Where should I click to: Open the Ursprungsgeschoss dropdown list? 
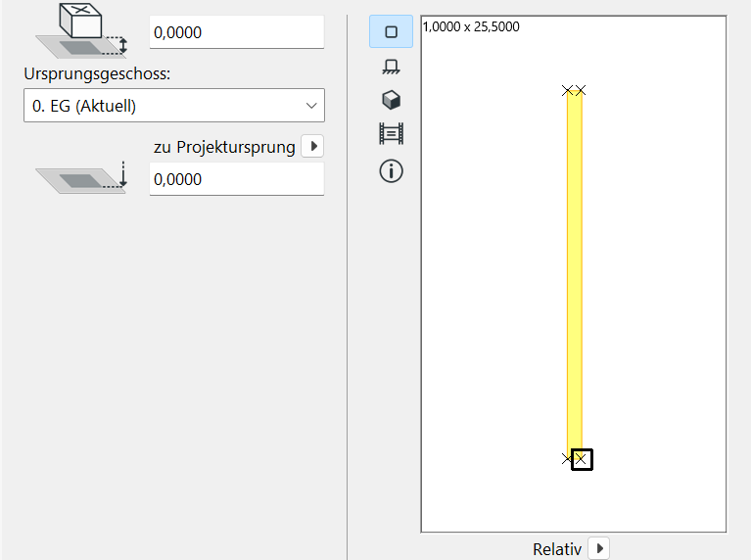(174, 106)
